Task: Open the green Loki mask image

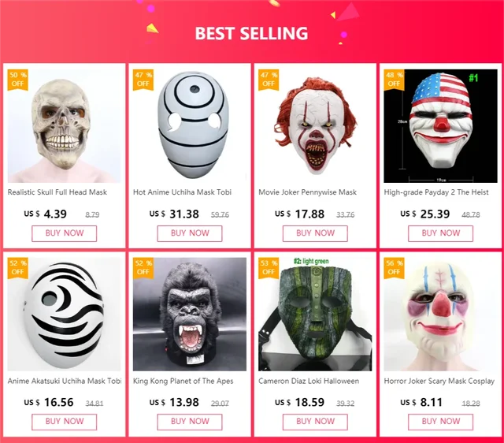Action: 315,315
